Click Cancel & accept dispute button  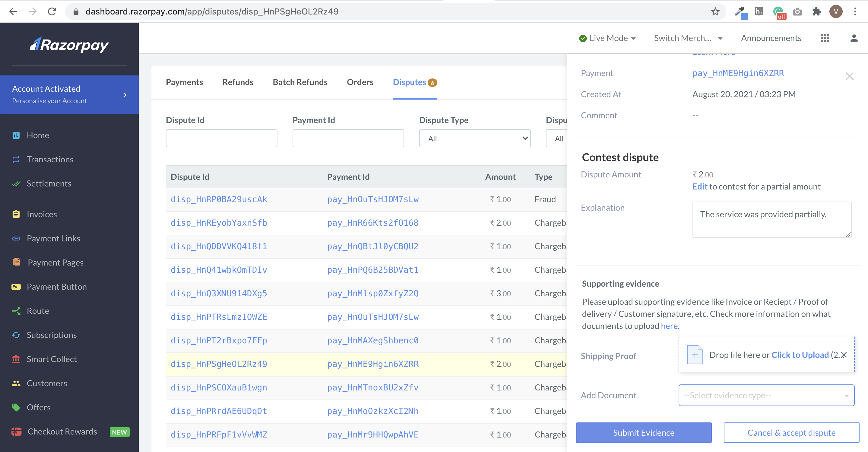pos(791,432)
